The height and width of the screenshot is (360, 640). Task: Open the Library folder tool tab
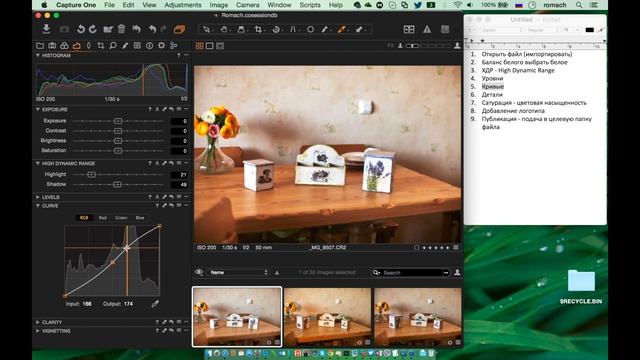click(40, 46)
